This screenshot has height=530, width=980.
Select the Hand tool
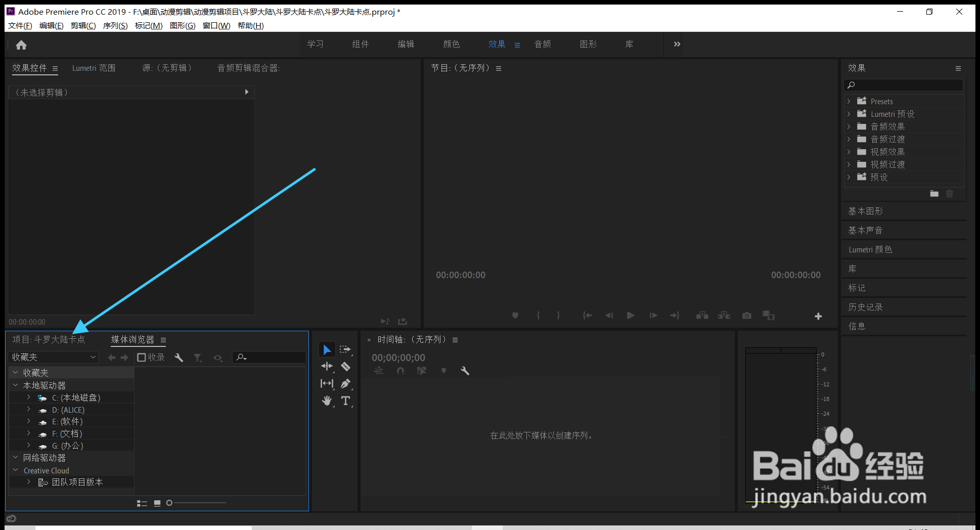(327, 401)
